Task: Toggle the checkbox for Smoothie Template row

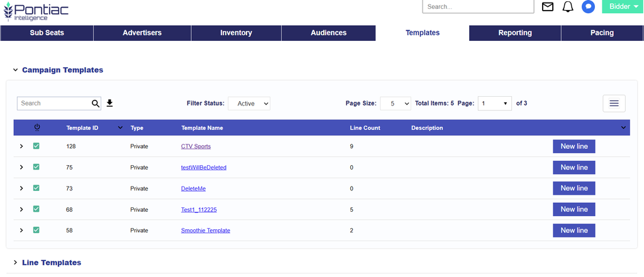Action: (x=36, y=230)
